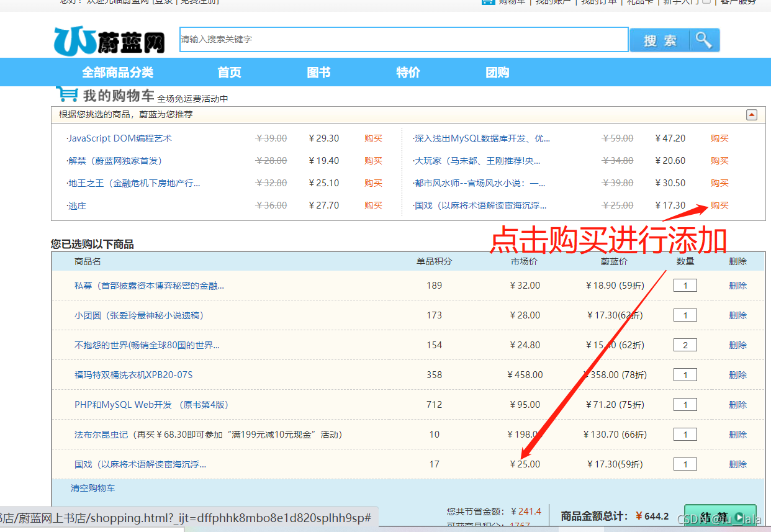Viewport: 771px width, 532px height.
Task: Open the PHP和MySQL Web开发 cart item
Action: click(151, 405)
